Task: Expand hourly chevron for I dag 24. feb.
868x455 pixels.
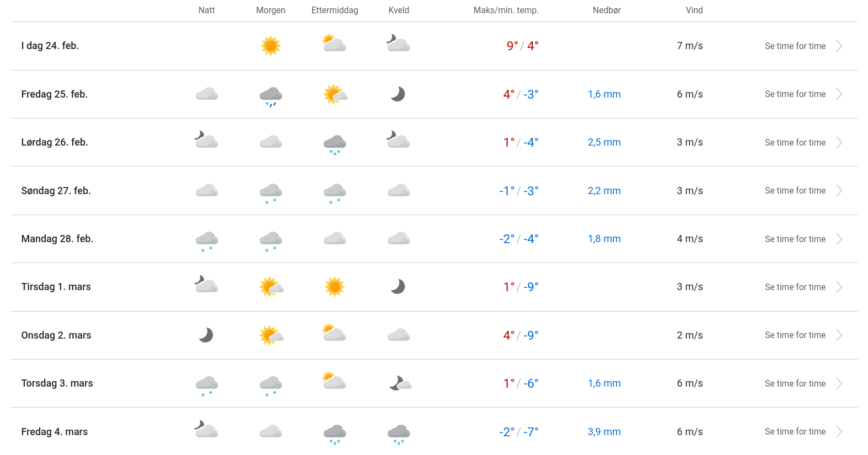Action: [x=839, y=46]
